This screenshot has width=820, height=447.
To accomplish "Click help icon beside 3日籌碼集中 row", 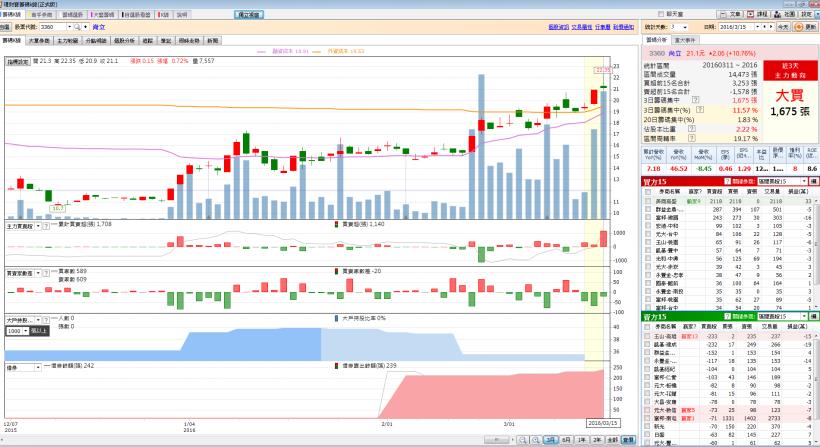I will [x=695, y=100].
